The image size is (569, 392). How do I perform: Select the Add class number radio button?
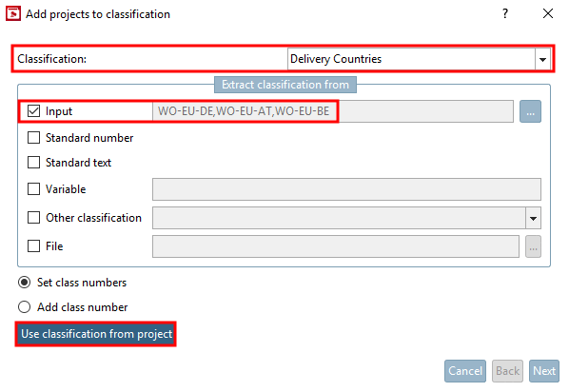25,307
